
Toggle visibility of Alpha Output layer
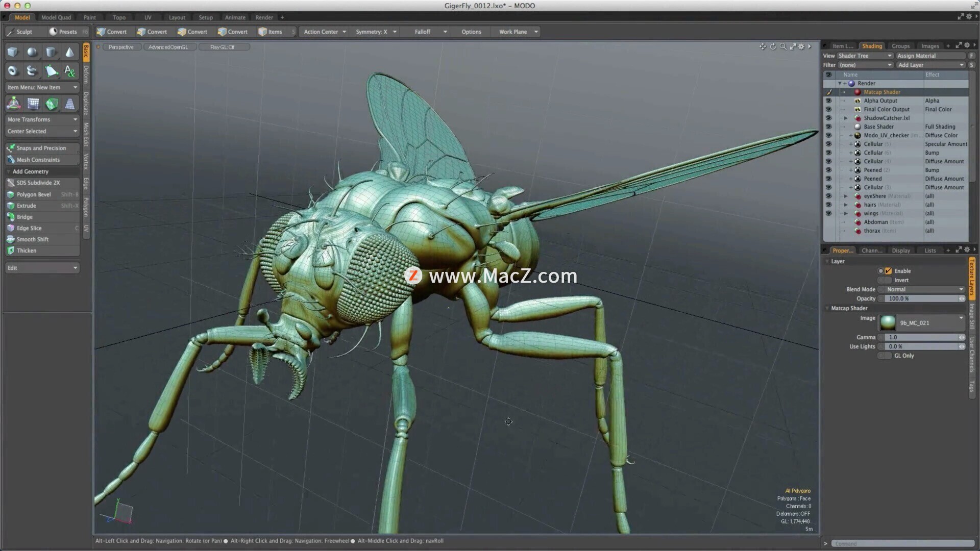tap(828, 101)
